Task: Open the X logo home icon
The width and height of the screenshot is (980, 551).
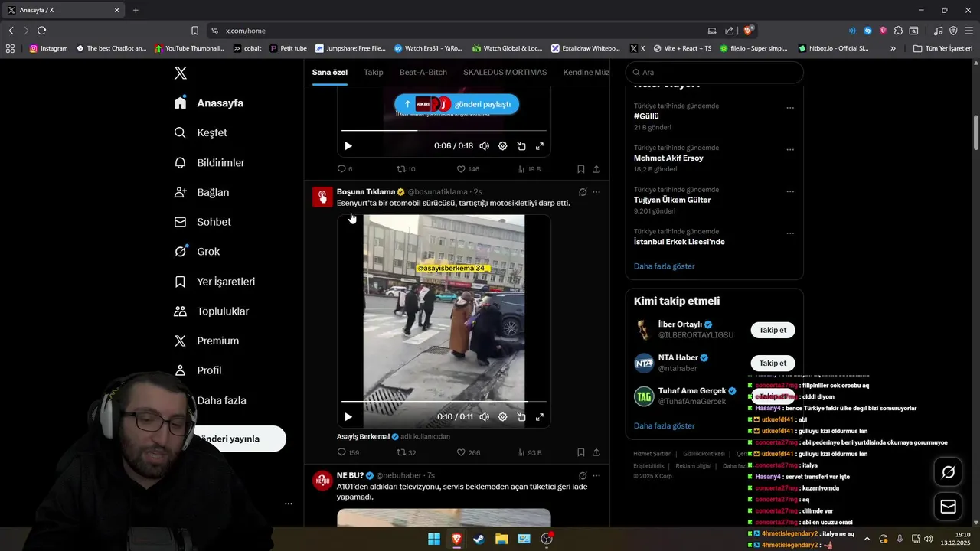Action: [x=180, y=73]
